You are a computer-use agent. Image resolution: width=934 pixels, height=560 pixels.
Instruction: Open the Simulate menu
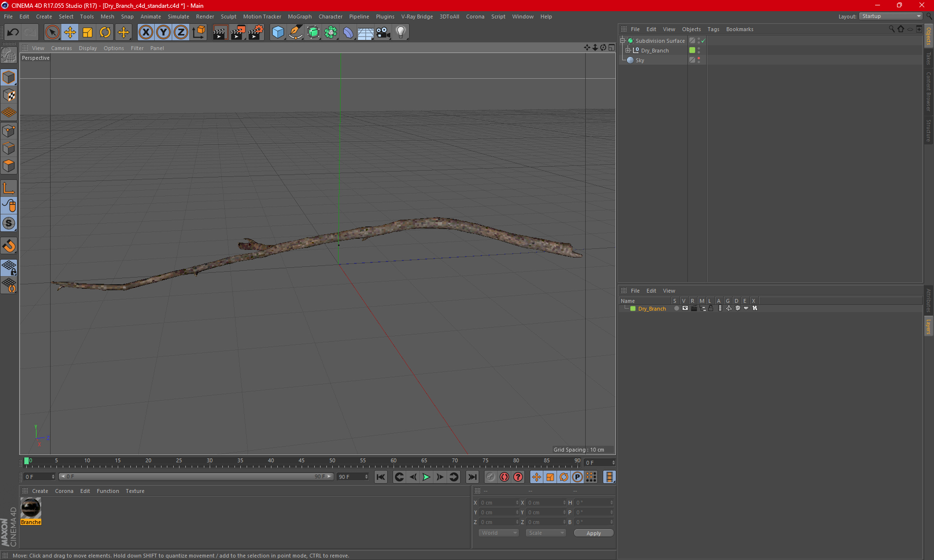coord(178,17)
